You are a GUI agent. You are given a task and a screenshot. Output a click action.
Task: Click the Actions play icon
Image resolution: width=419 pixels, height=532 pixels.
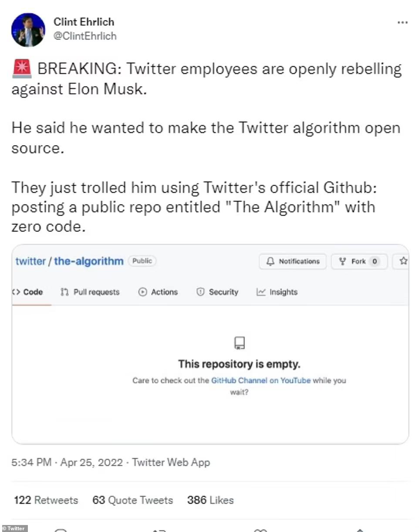142,292
